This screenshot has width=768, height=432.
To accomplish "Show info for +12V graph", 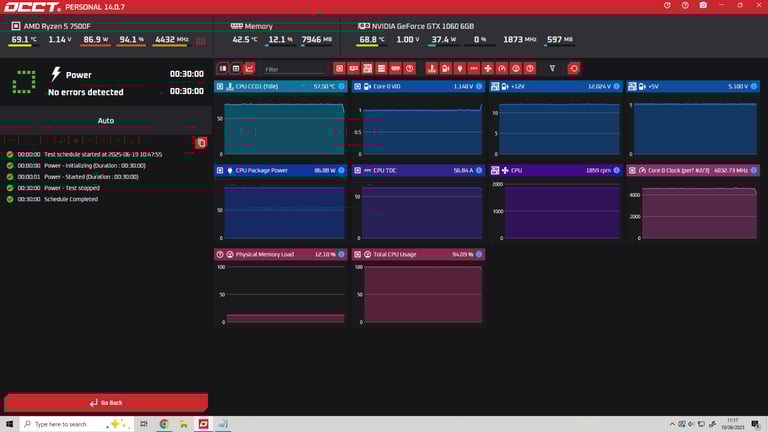I will coord(617,87).
